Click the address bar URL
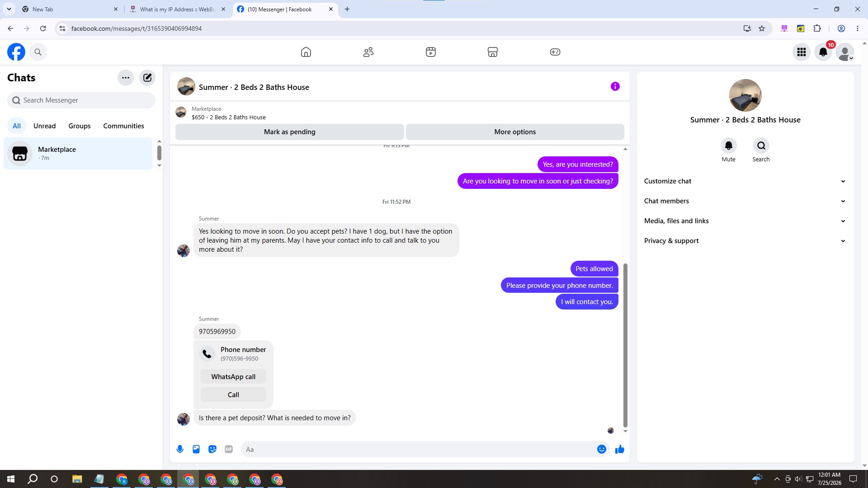The width and height of the screenshot is (868, 488). point(137,28)
